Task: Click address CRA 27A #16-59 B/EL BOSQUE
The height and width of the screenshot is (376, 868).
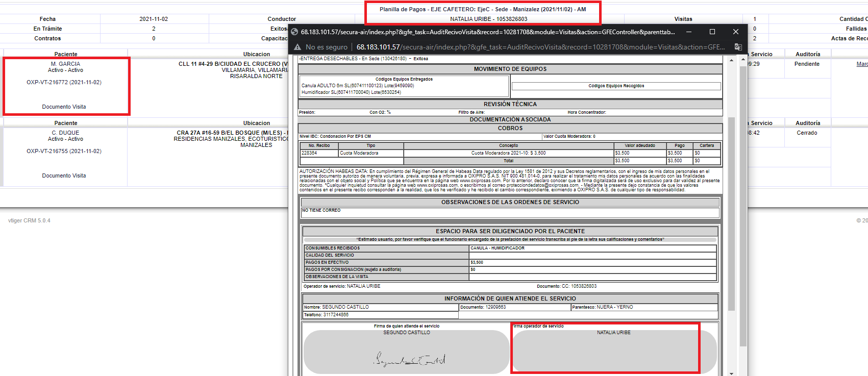Action: pyautogui.click(x=232, y=133)
